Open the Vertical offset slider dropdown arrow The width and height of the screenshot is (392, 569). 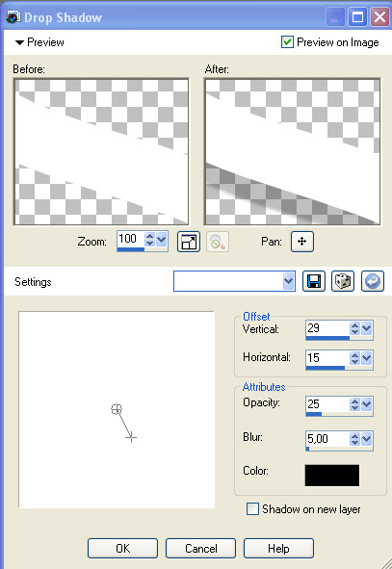pyautogui.click(x=367, y=328)
